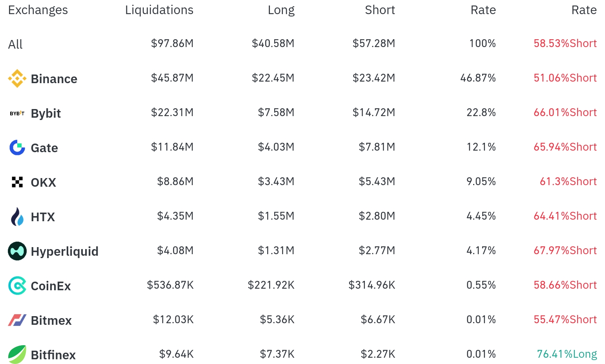Click the Binance exchange logo icon

point(17,78)
